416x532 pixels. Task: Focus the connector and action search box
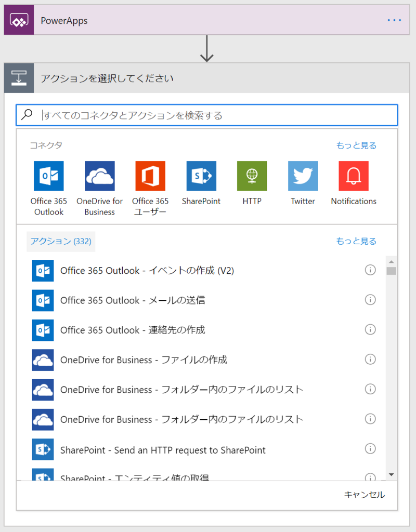coord(207,115)
